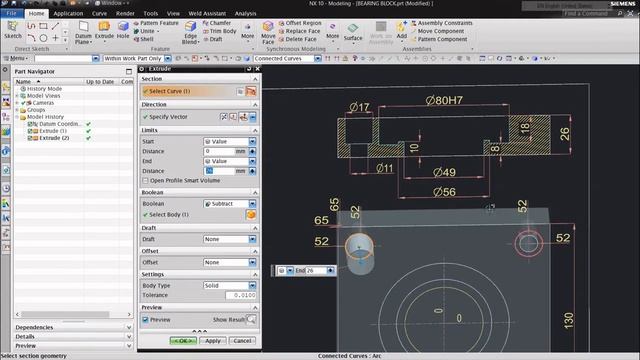Viewport: 640px width, 360px height.
Task: Reset the Extrude dialog icon
Action: click(249, 69)
